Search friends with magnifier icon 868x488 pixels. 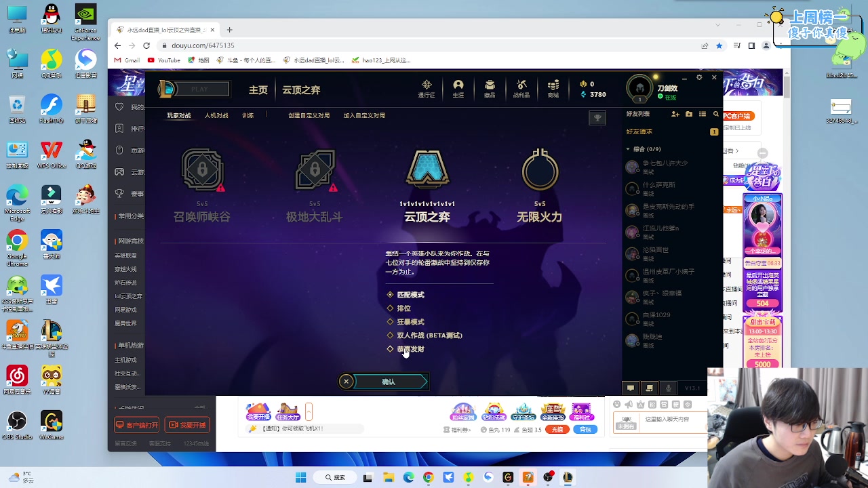tap(715, 114)
